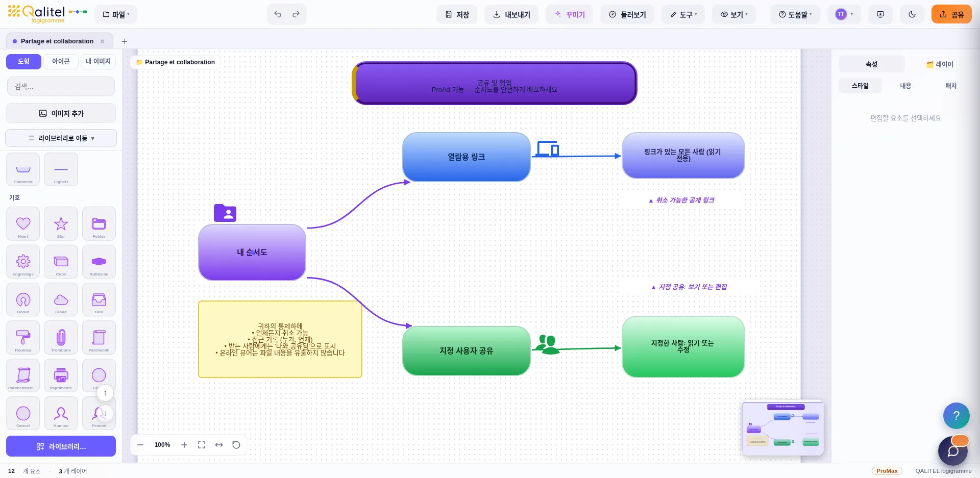Switch to the 도형 shapes tab
This screenshot has height=478, width=980.
[x=23, y=61]
